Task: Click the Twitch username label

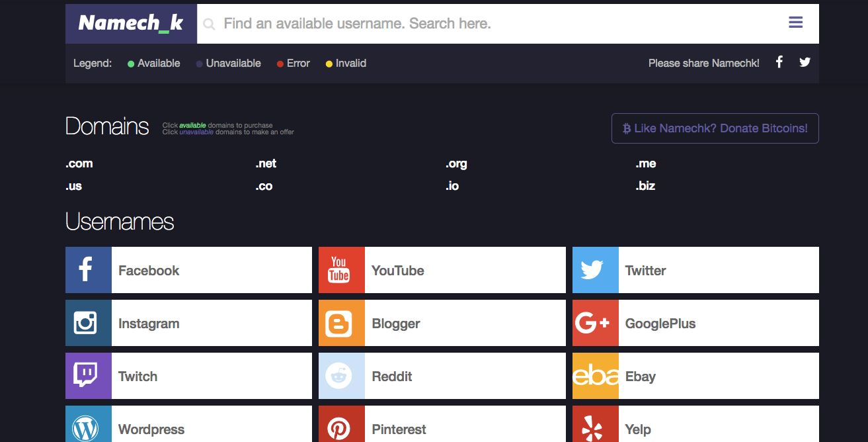Action: tap(138, 376)
